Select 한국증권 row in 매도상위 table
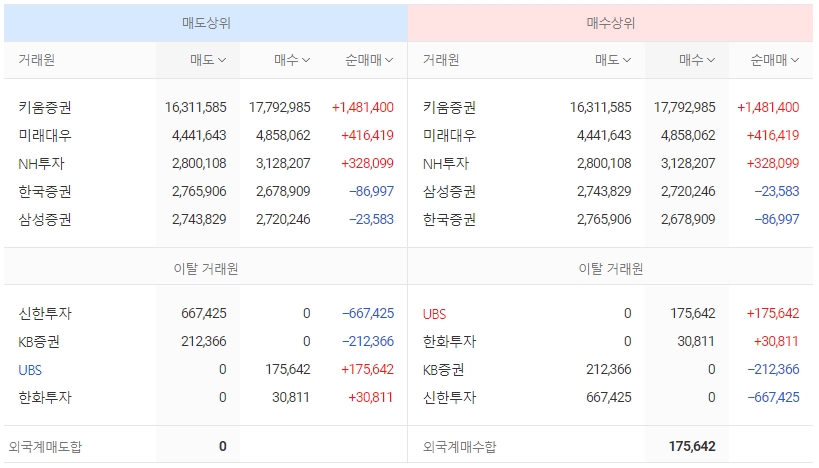The width and height of the screenshot is (819, 468). (206, 192)
